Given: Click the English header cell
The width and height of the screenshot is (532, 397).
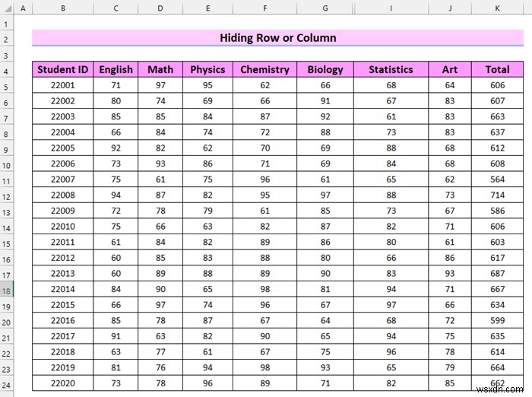Looking at the screenshot, I should pos(116,70).
